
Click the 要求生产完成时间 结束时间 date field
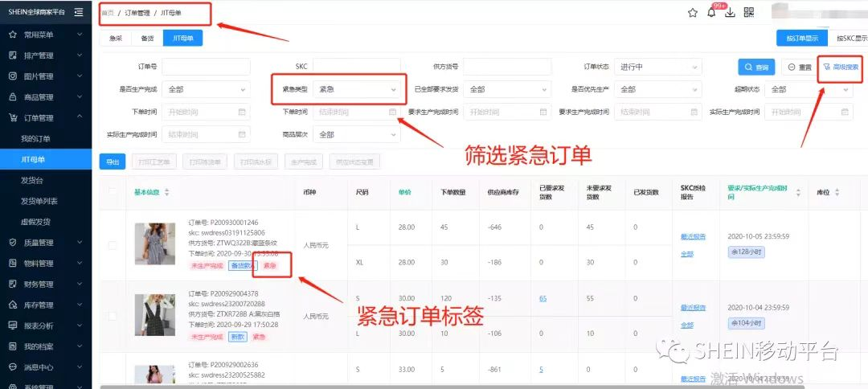(657, 112)
